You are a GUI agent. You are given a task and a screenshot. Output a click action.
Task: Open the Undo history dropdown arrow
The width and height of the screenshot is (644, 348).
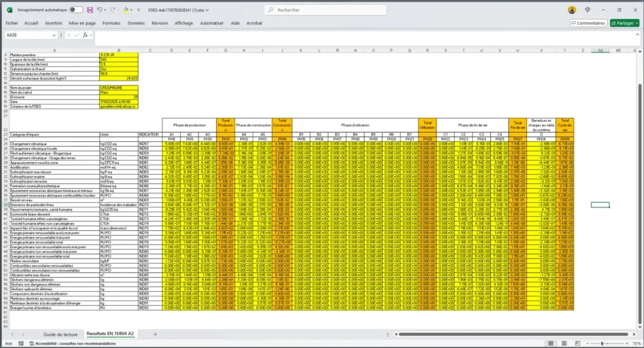click(x=106, y=10)
